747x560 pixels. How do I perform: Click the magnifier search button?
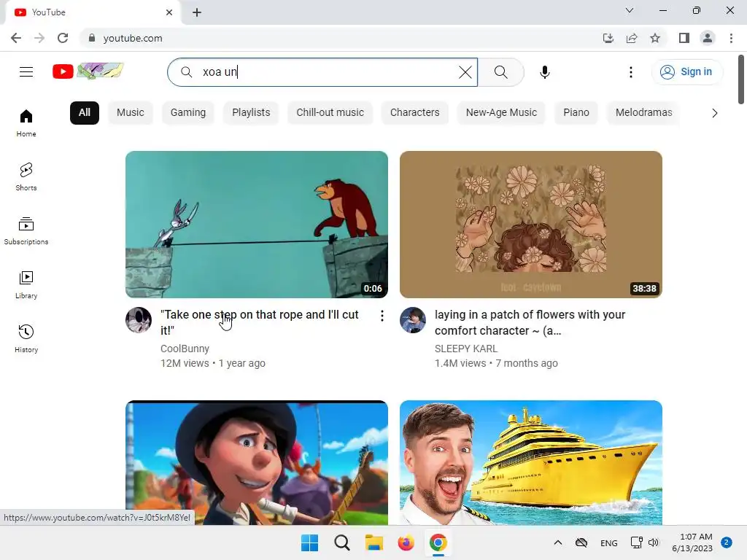point(500,72)
